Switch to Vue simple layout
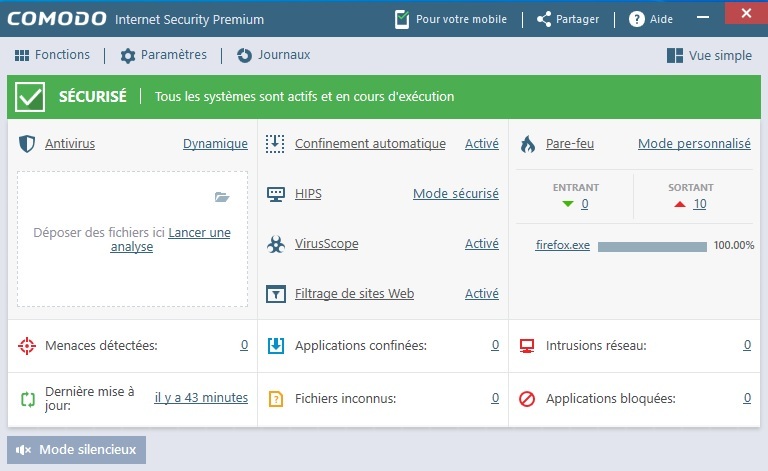Image resolution: width=768 pixels, height=471 pixels. 709,56
